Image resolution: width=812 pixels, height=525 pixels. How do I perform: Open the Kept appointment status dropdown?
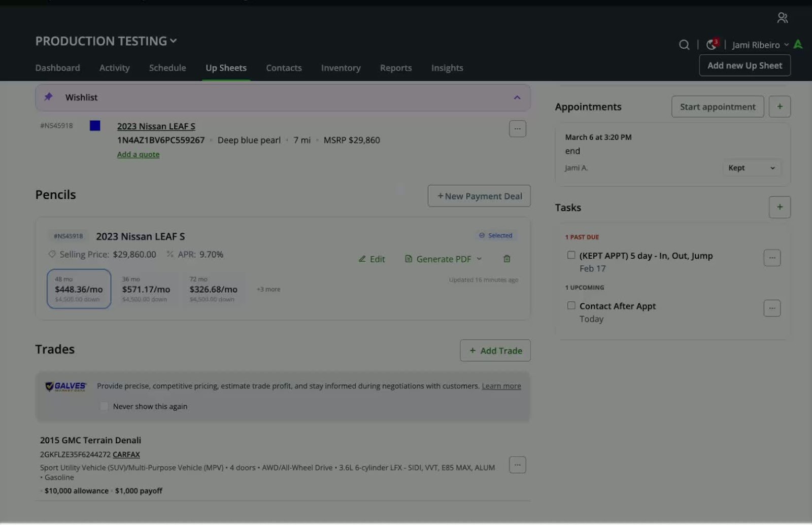pyautogui.click(x=751, y=168)
